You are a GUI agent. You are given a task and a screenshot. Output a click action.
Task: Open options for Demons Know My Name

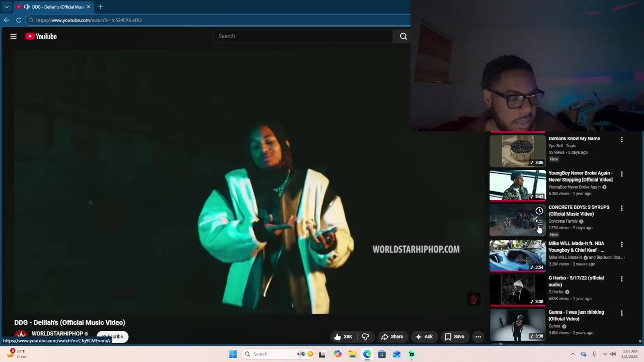pos(622,140)
